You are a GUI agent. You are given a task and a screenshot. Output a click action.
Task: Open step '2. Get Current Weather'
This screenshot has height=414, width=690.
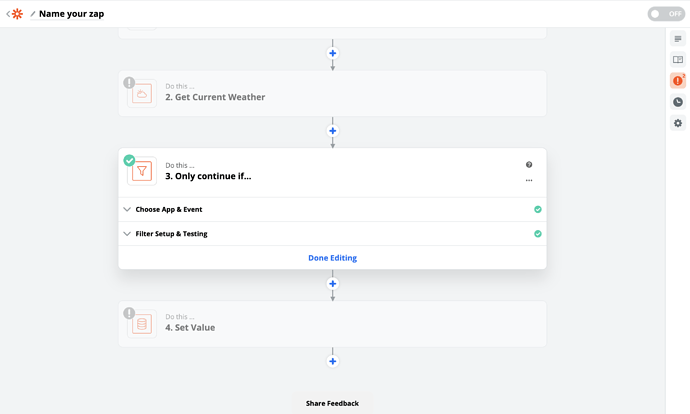point(332,93)
